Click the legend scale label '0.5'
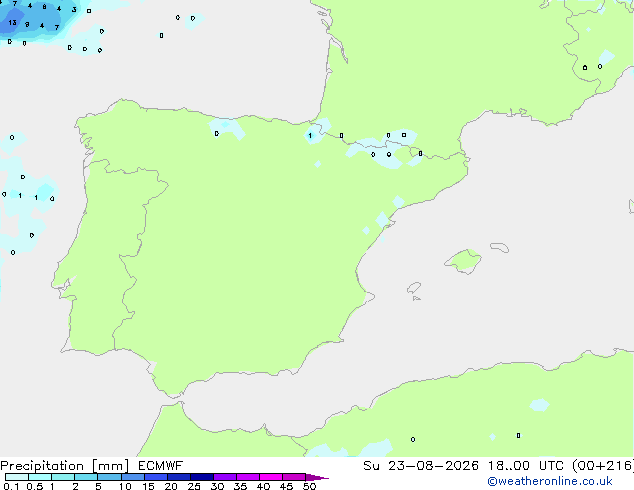Screen dimensions: 634x490 coord(35,486)
